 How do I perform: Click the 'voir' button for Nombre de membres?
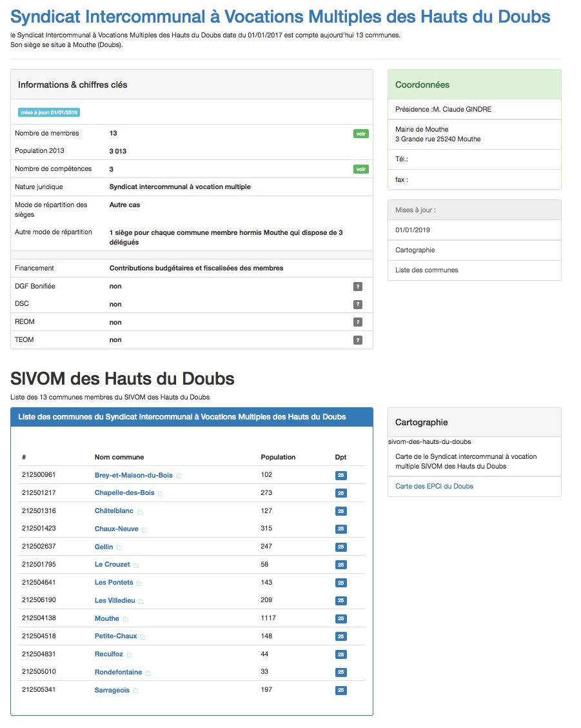pyautogui.click(x=360, y=134)
